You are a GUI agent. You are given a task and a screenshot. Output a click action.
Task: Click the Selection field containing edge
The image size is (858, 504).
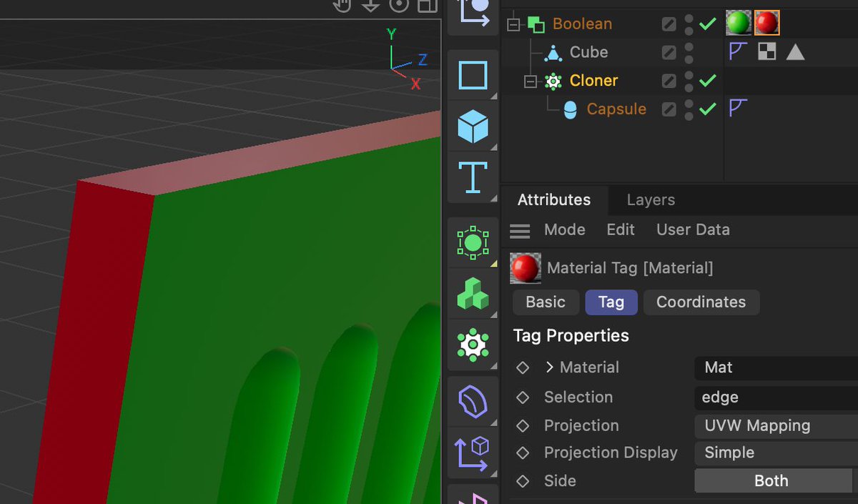click(776, 397)
